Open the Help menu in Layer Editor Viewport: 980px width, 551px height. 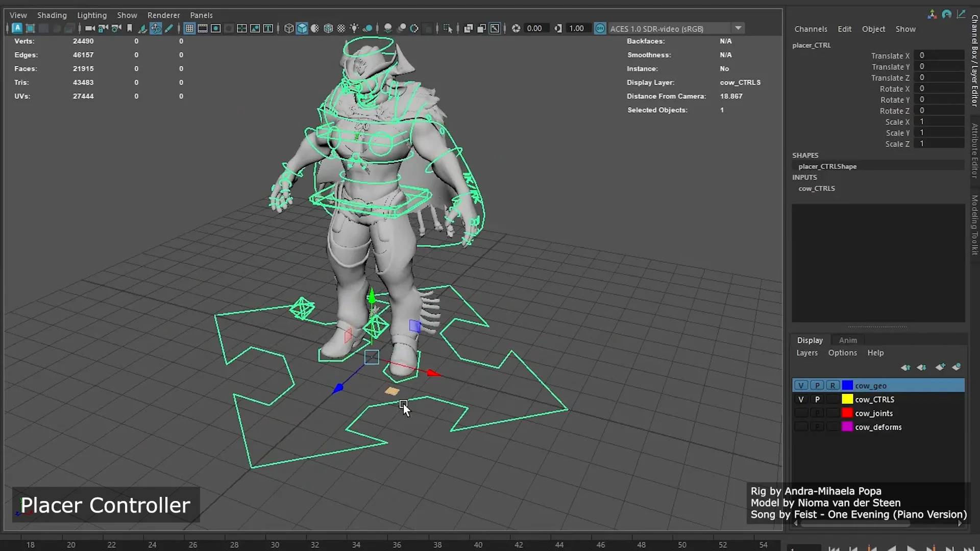pyautogui.click(x=875, y=353)
